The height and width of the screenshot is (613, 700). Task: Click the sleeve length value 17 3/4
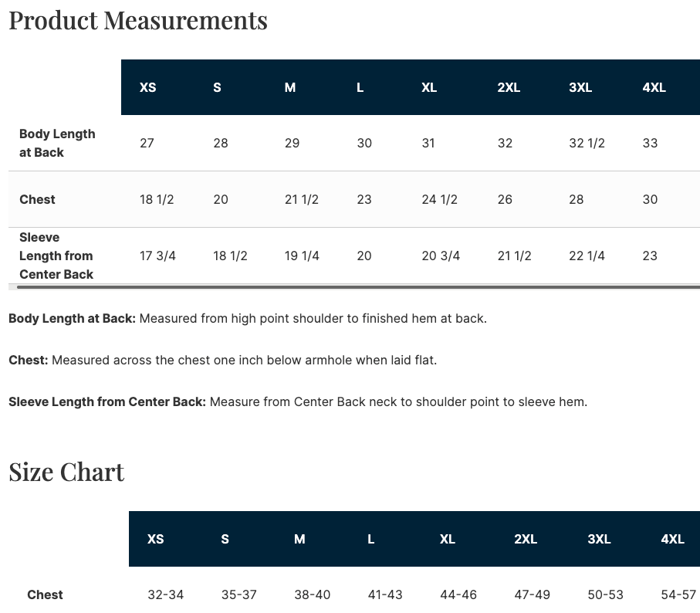pos(157,256)
